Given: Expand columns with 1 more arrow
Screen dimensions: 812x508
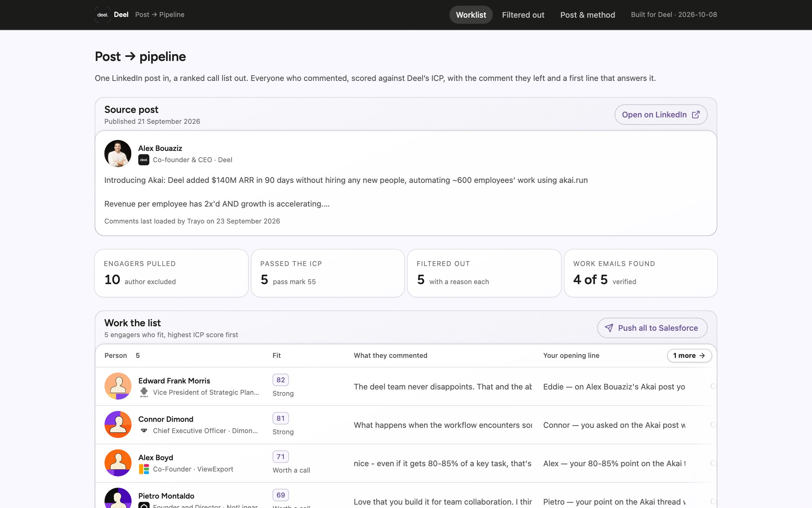Looking at the screenshot, I should [689, 356].
